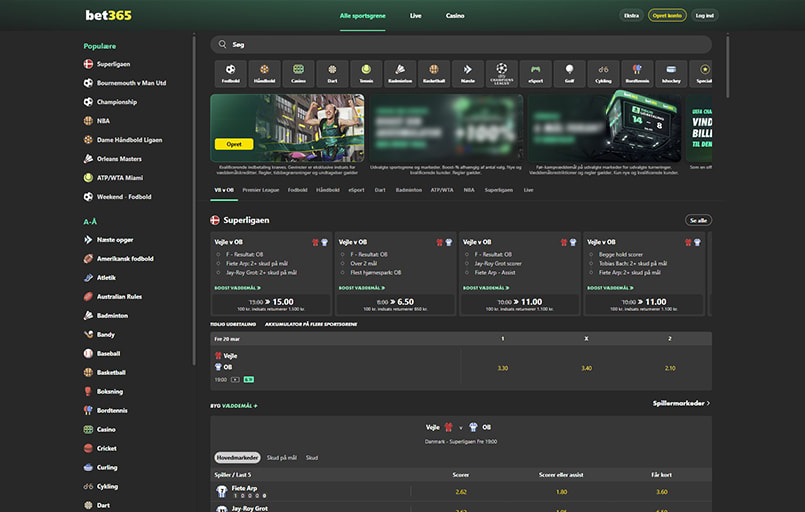Open Boksning in the sidebar
This screenshot has width=805, height=512.
point(110,392)
